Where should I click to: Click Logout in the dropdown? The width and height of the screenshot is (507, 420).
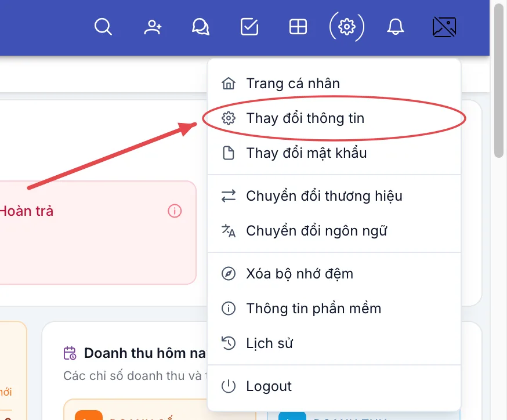click(334, 386)
